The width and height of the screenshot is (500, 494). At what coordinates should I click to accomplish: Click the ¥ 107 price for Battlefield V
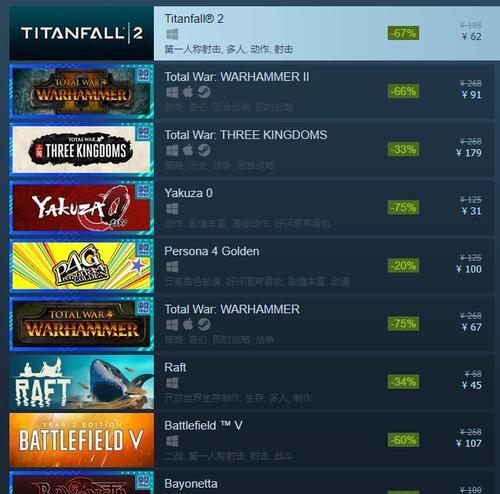469,443
